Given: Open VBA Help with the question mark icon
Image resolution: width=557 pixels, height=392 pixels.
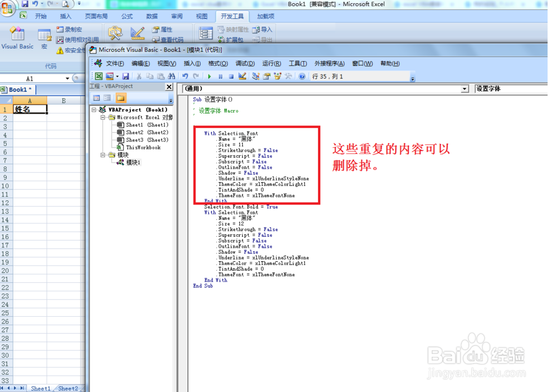Looking at the screenshot, I should 302,76.
